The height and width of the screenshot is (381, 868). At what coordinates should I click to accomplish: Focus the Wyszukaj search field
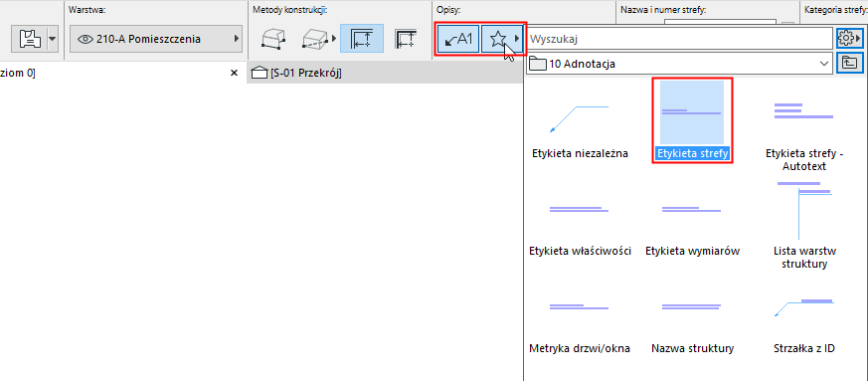click(679, 39)
